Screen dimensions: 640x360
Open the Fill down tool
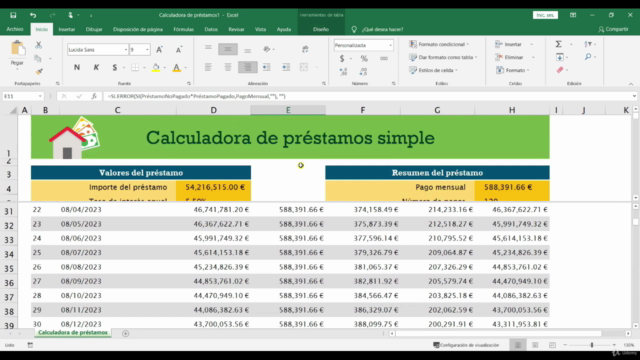pyautogui.click(x=560, y=57)
